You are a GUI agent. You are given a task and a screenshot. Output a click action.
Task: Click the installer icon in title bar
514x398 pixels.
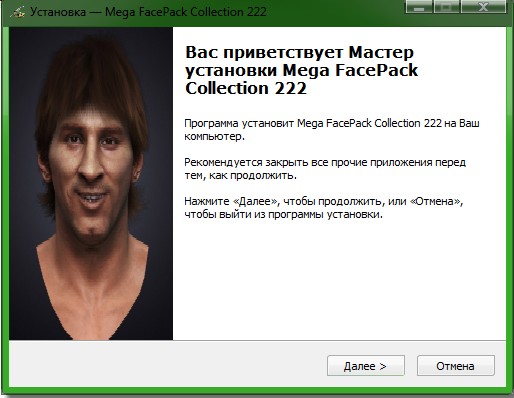[x=17, y=12]
